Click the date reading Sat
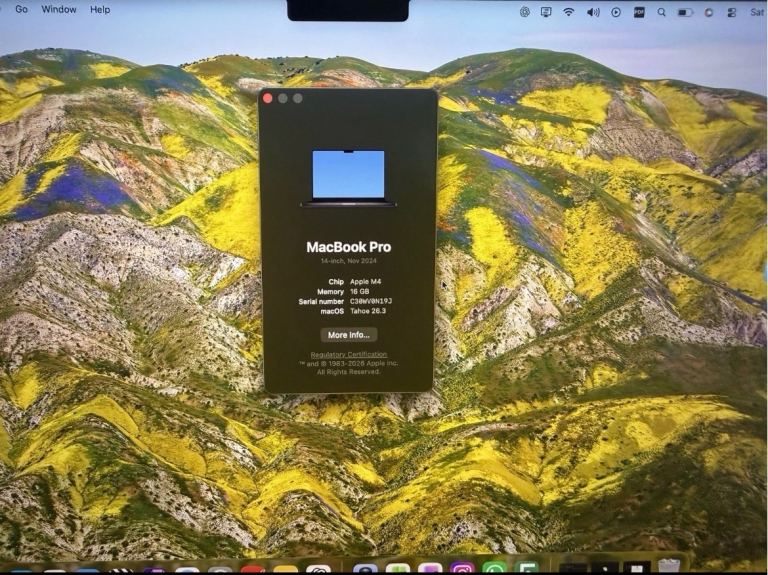The height and width of the screenshot is (575, 768). (757, 12)
